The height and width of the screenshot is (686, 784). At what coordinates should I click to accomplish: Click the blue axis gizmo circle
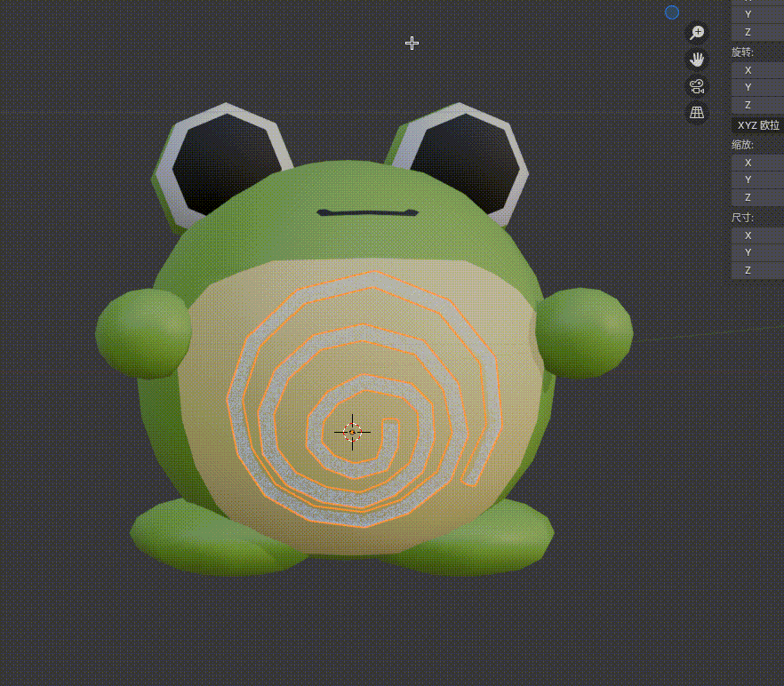pos(672,12)
